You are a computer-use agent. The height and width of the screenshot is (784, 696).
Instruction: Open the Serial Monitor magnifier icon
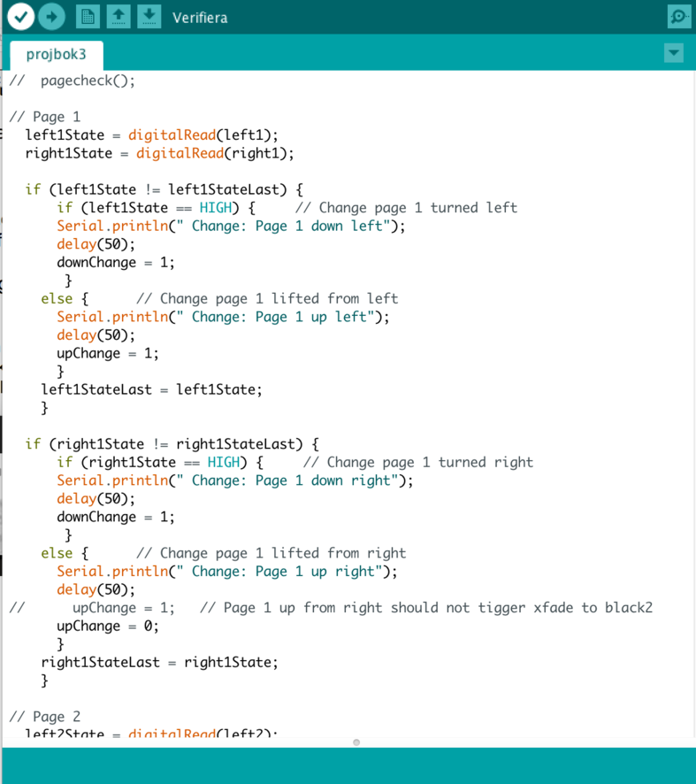pyautogui.click(x=678, y=17)
